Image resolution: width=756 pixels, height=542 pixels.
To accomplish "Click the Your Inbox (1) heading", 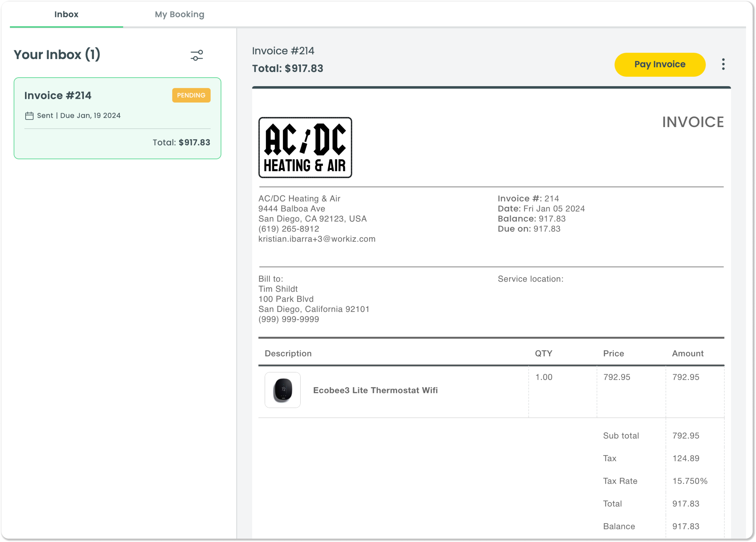I will point(57,55).
